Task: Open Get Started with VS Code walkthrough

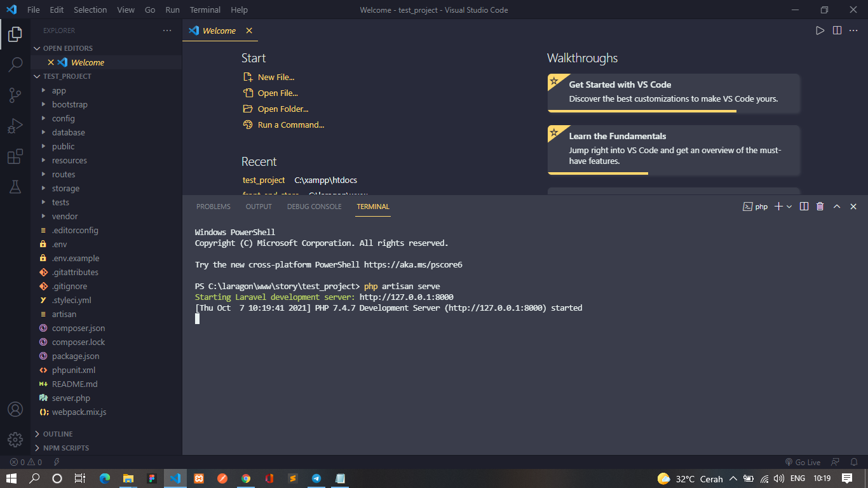Action: 674,93
